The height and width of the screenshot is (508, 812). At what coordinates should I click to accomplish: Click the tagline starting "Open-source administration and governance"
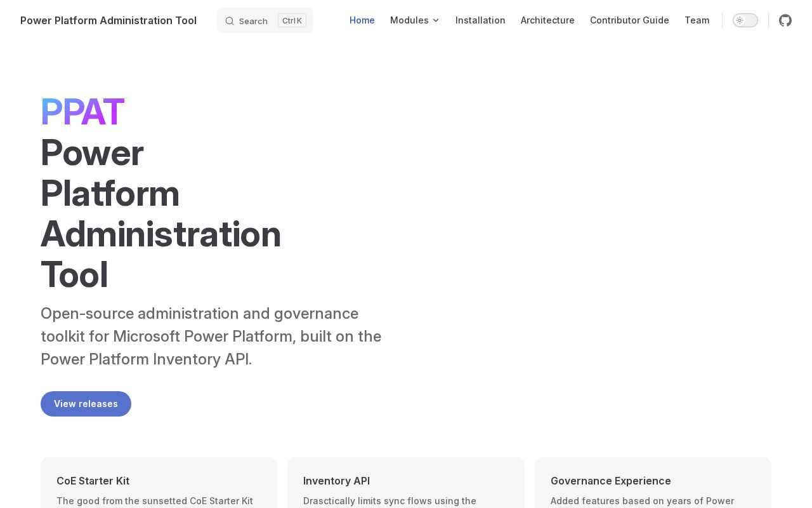(211, 337)
